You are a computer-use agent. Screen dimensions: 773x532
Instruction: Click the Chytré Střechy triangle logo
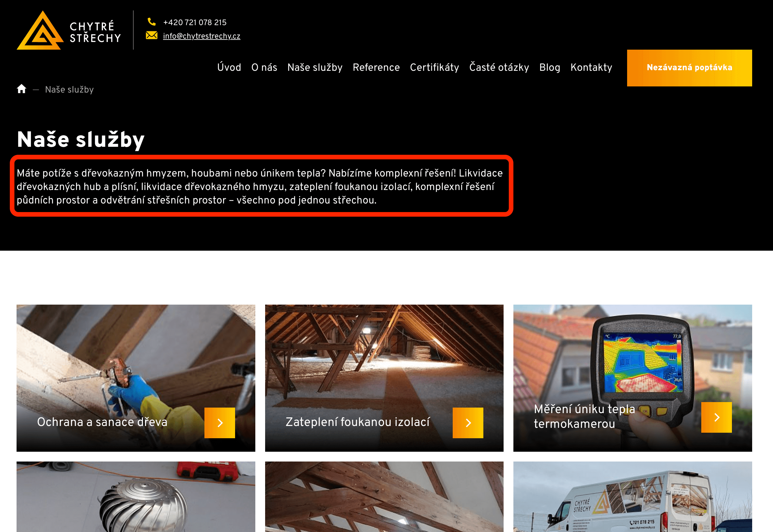40,31
